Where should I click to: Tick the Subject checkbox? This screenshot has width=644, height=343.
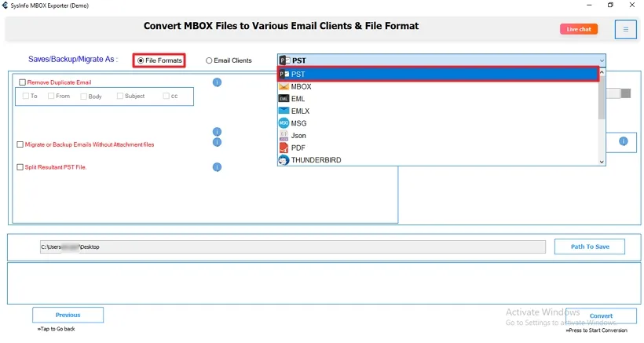tap(120, 96)
